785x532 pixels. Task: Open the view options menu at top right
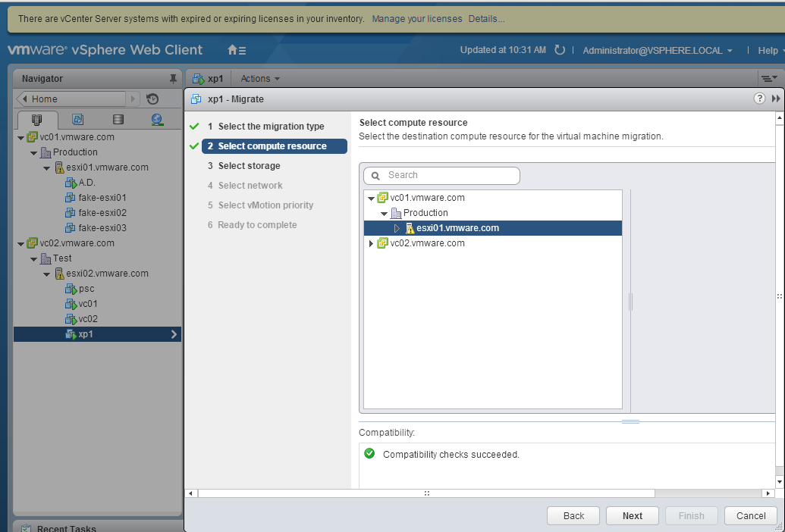(769, 79)
